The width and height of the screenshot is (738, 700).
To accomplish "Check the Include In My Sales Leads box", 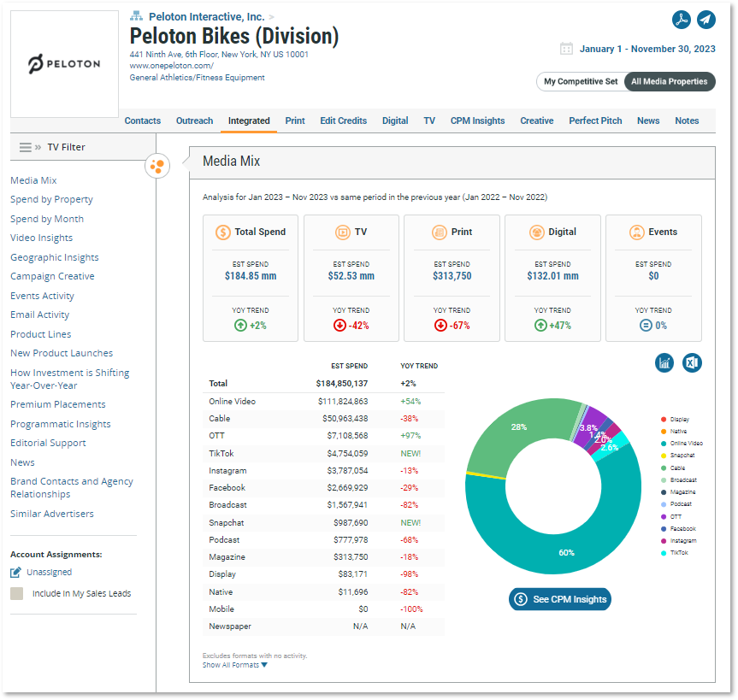I will pos(16,593).
